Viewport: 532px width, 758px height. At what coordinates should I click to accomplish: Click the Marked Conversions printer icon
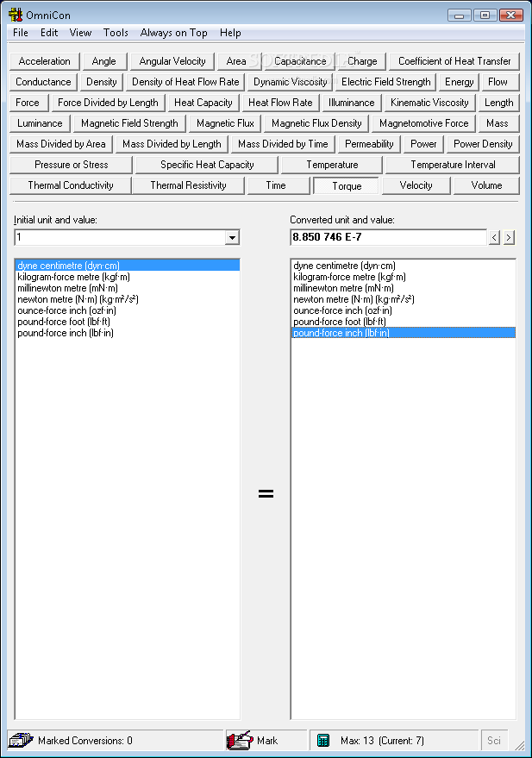pos(21,740)
